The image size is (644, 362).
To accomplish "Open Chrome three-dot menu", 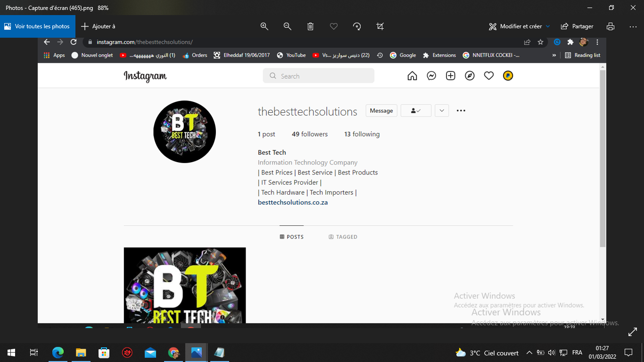I will (x=597, y=42).
